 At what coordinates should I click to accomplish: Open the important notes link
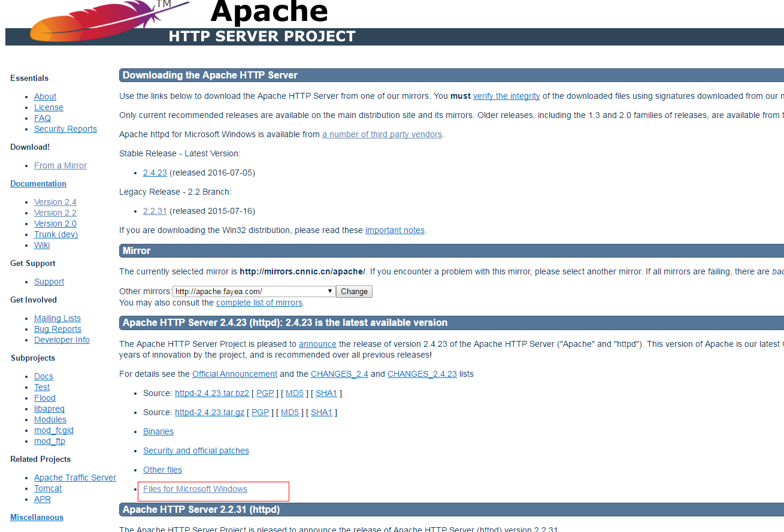click(395, 230)
